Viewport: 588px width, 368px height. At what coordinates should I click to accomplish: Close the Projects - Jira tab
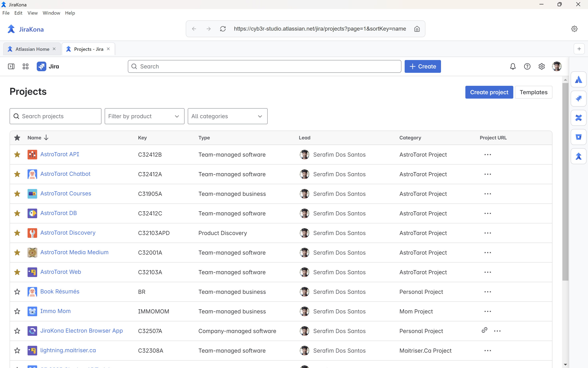click(x=108, y=49)
